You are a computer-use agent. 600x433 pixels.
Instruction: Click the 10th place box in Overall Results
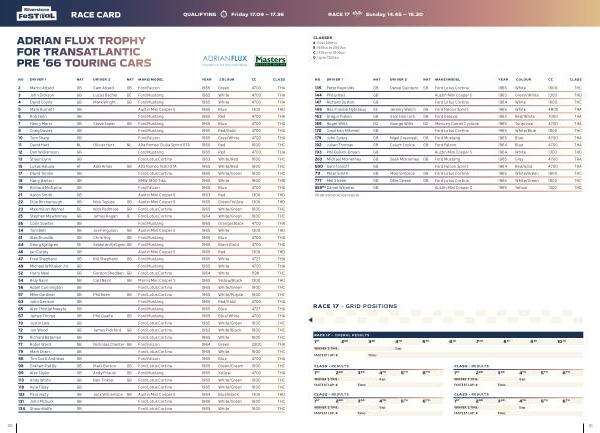pyautogui.click(x=570, y=341)
